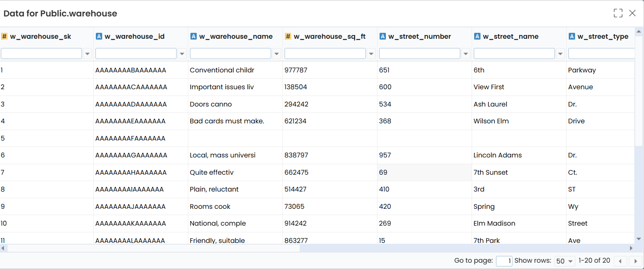Click the text type icon beside w_street_name
Screen dimensions: 644x269
coord(477,36)
